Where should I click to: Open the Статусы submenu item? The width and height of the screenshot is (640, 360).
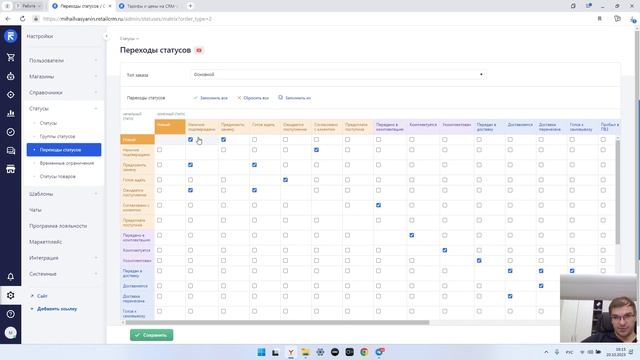coord(48,123)
